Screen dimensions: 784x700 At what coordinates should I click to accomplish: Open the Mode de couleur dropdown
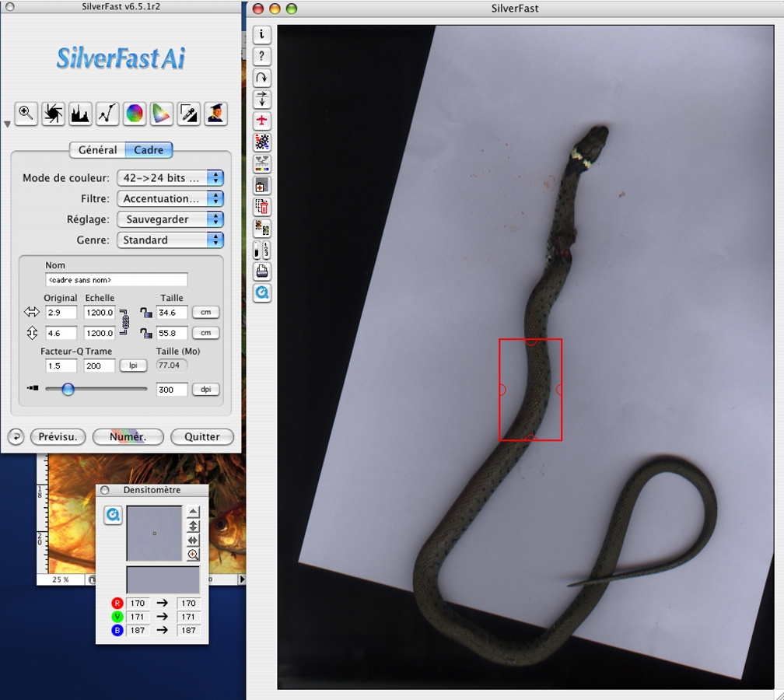(170, 178)
